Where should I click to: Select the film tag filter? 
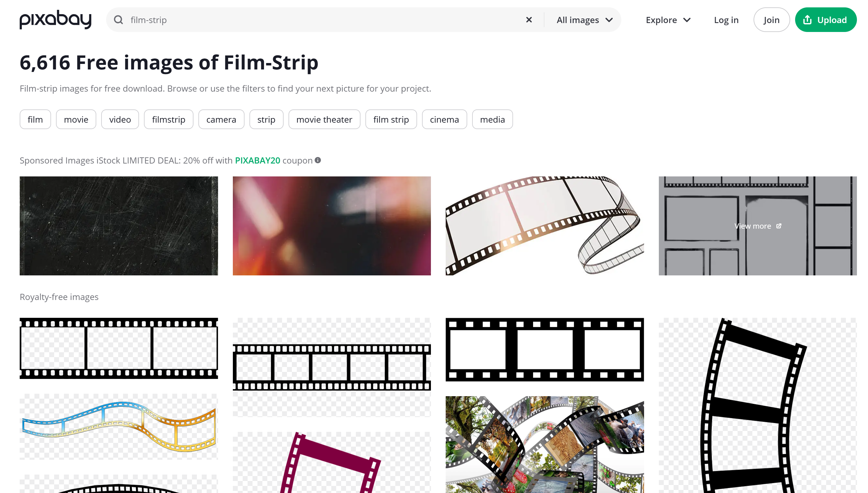coord(35,119)
